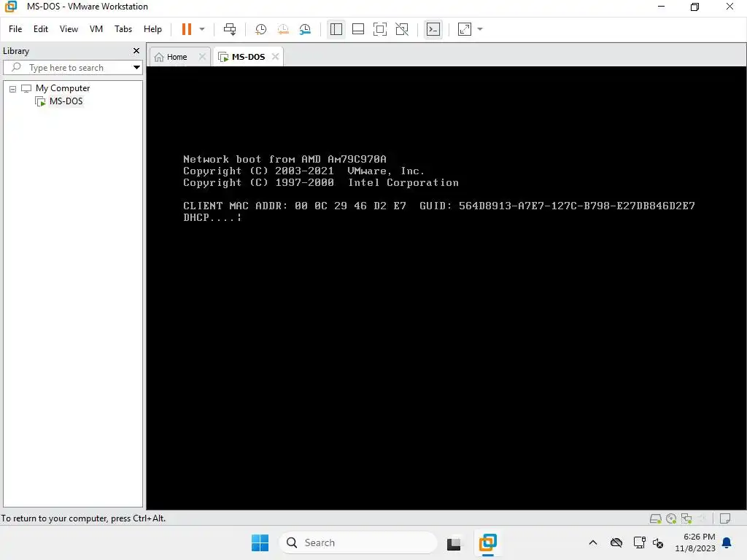The height and width of the screenshot is (560, 747).
Task: Open the snapshot manager
Action: click(306, 29)
